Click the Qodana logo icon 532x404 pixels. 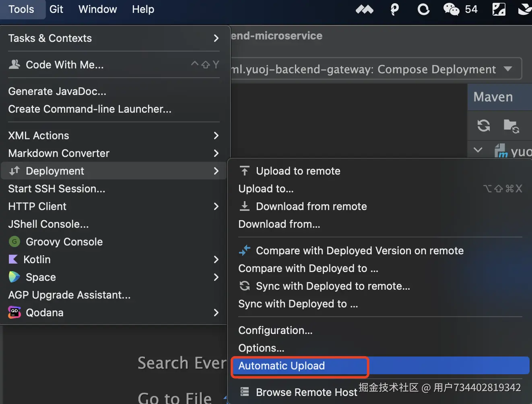click(x=14, y=312)
